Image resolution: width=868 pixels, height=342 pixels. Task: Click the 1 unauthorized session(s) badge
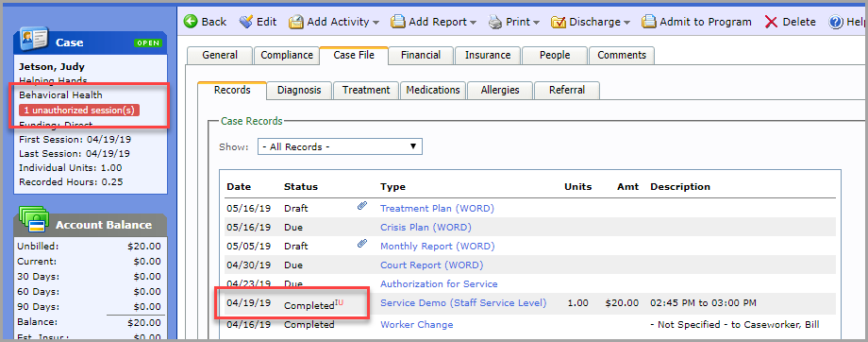[79, 111]
